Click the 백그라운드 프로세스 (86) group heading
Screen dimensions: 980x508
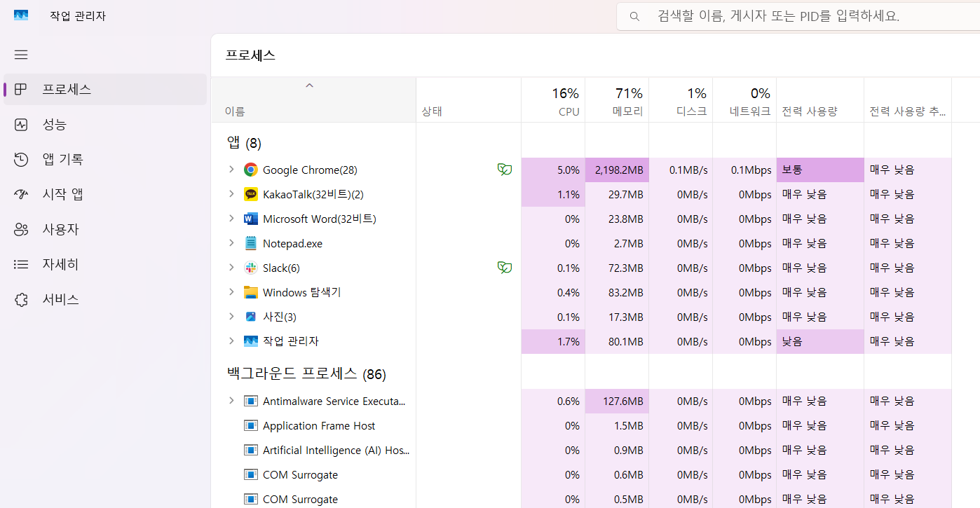306,374
